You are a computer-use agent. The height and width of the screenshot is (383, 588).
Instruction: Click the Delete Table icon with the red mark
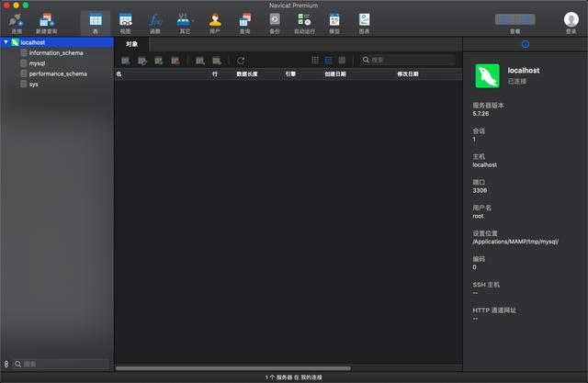[175, 61]
